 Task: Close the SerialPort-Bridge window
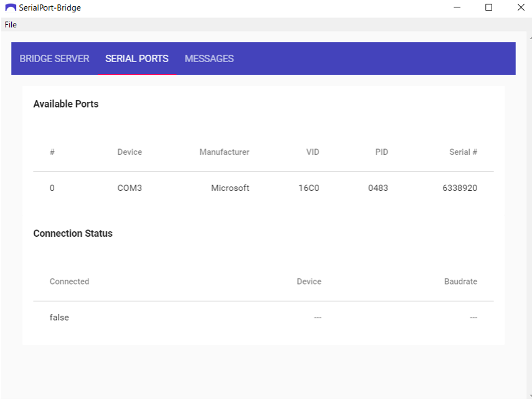click(x=520, y=8)
